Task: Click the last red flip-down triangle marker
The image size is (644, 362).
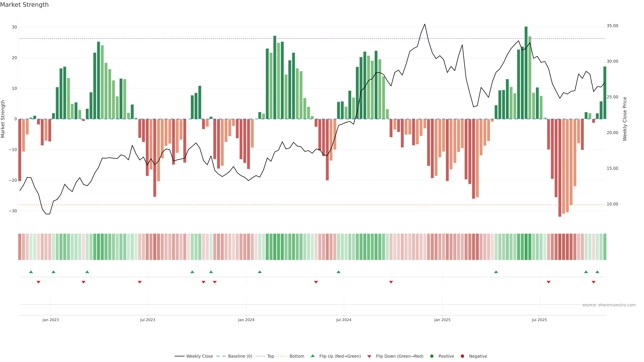Action: point(594,282)
